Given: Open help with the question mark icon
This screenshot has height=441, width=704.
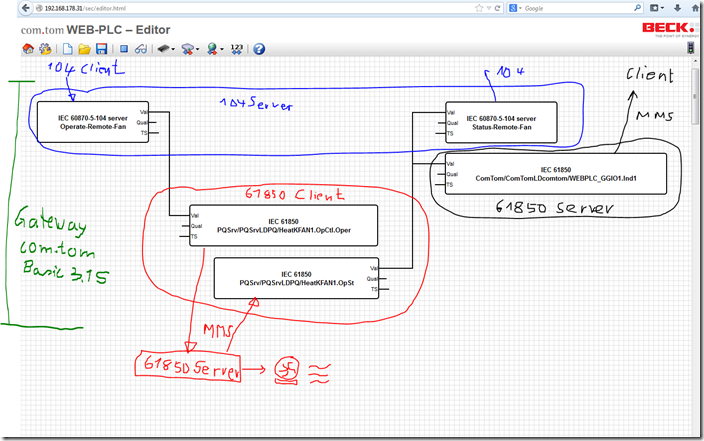Looking at the screenshot, I should coord(258,49).
